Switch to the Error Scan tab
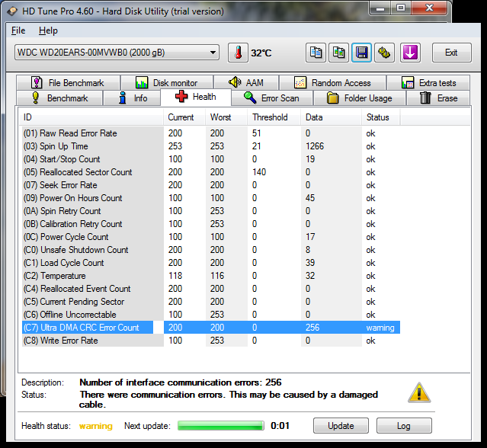Image resolution: width=487 pixels, height=448 pixels. coord(272,98)
